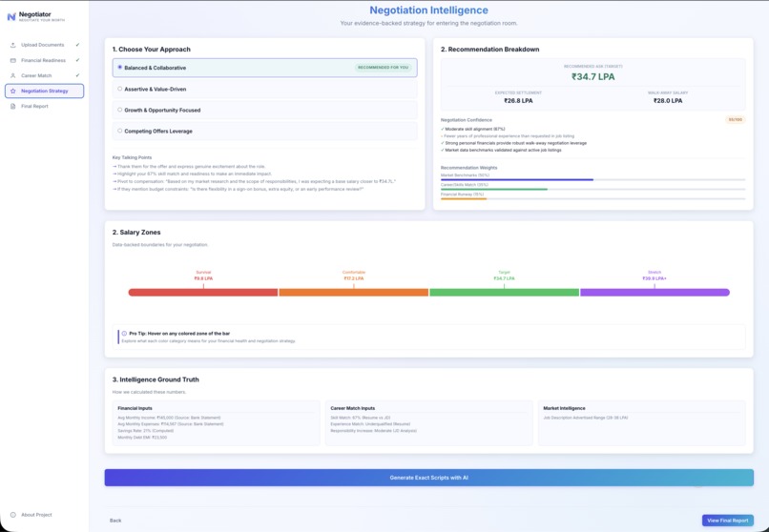Click the Skill Match 67% line
The height and width of the screenshot is (532, 769).
(x=361, y=418)
